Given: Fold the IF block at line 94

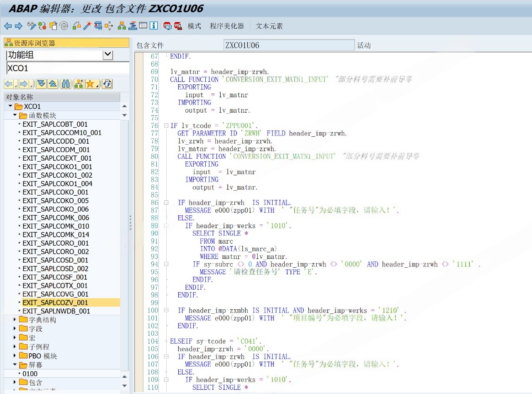Looking at the screenshot, I should coord(166,264).
